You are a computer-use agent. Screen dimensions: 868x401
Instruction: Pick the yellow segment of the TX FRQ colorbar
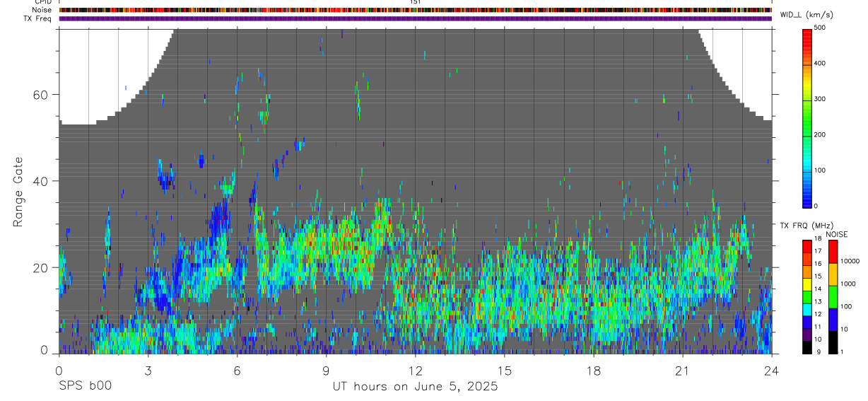[807, 284]
